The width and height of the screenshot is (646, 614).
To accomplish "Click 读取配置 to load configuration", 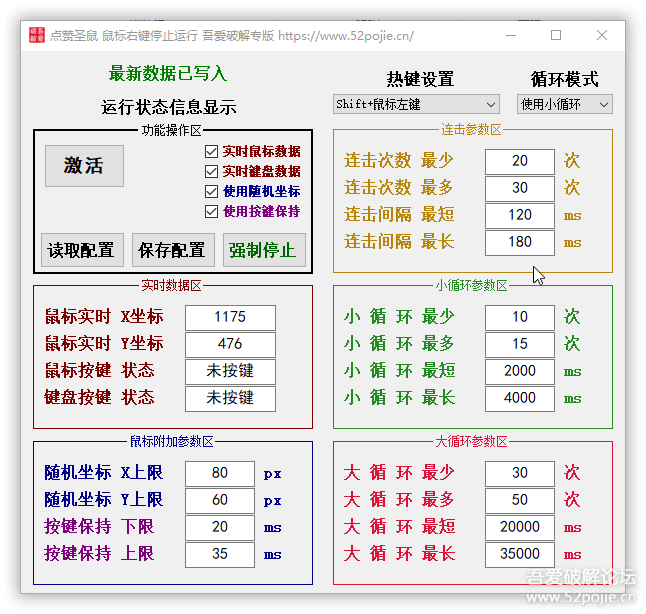I will click(x=82, y=250).
